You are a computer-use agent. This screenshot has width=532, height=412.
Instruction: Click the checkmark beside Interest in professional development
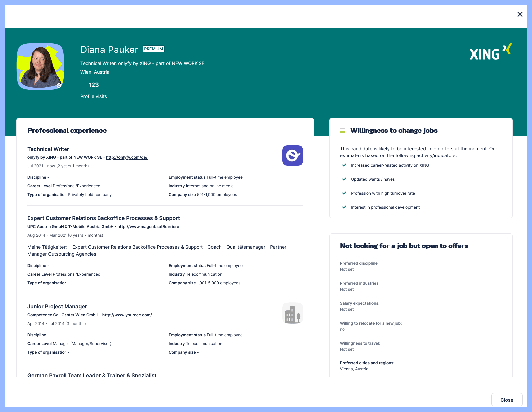coord(344,207)
